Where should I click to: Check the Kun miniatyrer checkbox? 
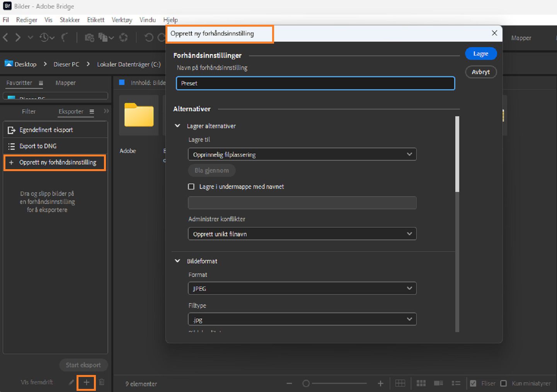tap(503, 384)
